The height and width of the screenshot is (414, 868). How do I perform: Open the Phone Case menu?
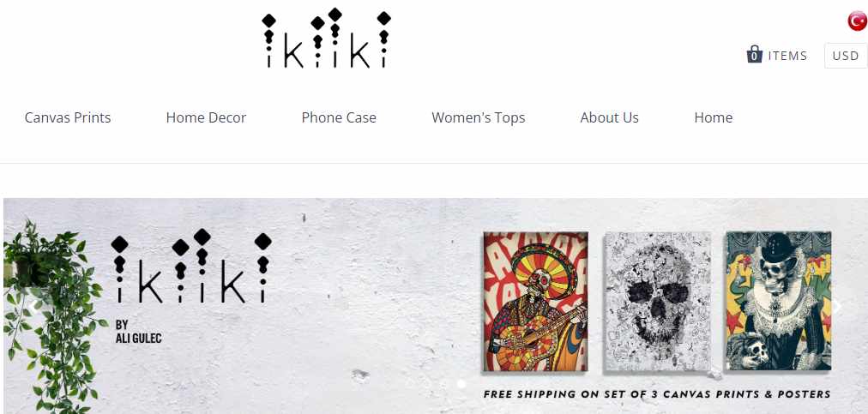click(339, 117)
